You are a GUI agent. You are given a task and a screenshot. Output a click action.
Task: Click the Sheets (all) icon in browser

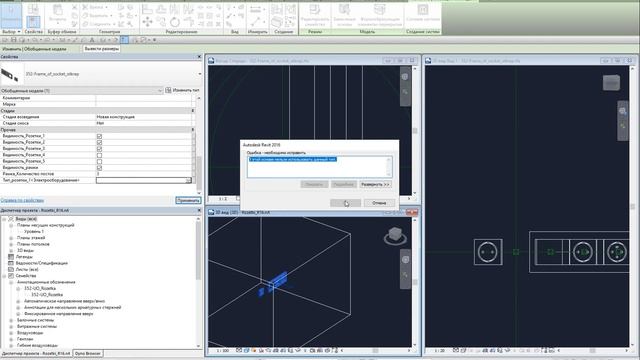point(11,269)
